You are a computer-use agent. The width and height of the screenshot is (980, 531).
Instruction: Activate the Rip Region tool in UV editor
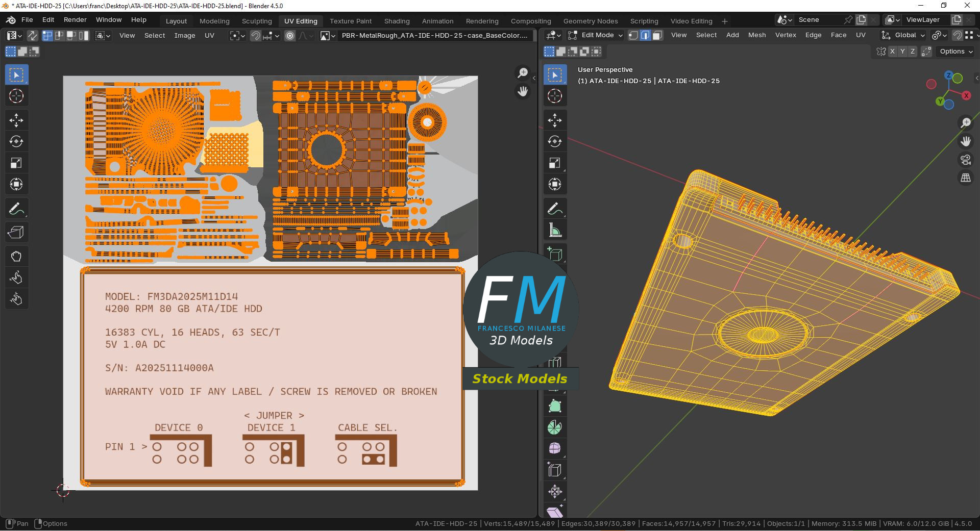pyautogui.click(x=16, y=233)
